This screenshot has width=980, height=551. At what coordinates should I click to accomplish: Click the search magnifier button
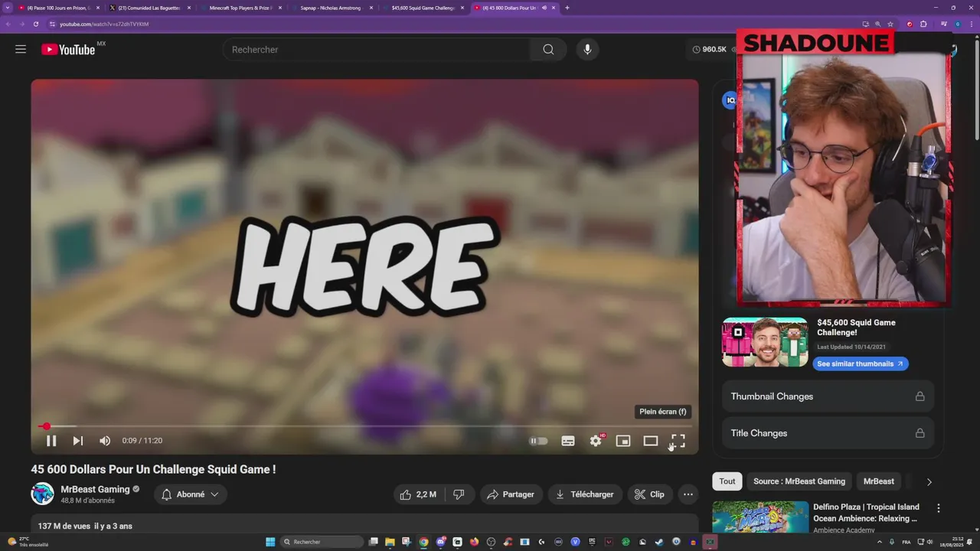pos(548,50)
